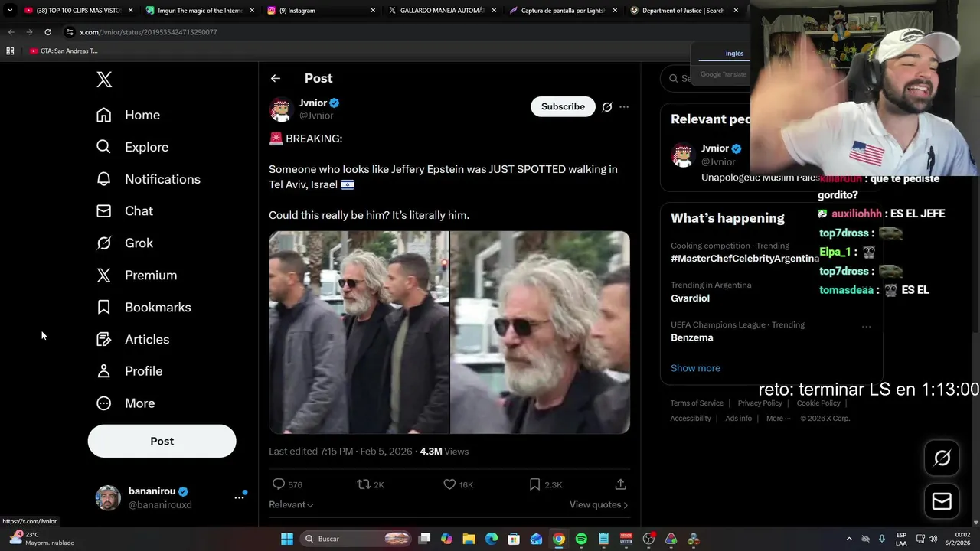Go back using the Post back arrow
This screenshot has height=551, width=980.
(x=276, y=78)
